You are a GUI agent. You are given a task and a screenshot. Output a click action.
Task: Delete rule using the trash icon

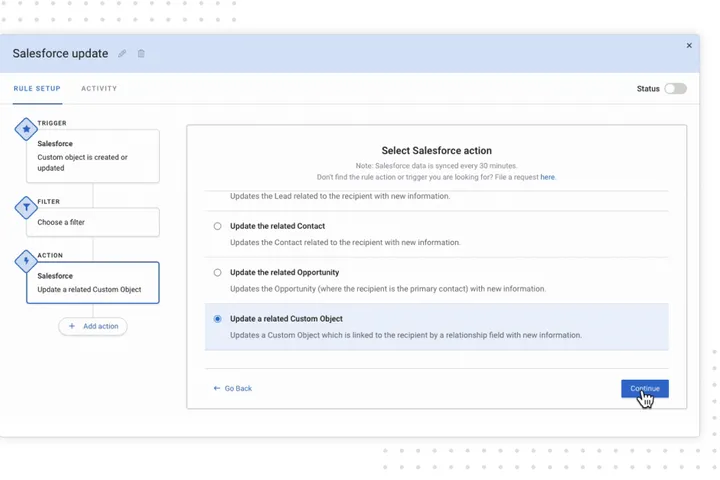141,54
